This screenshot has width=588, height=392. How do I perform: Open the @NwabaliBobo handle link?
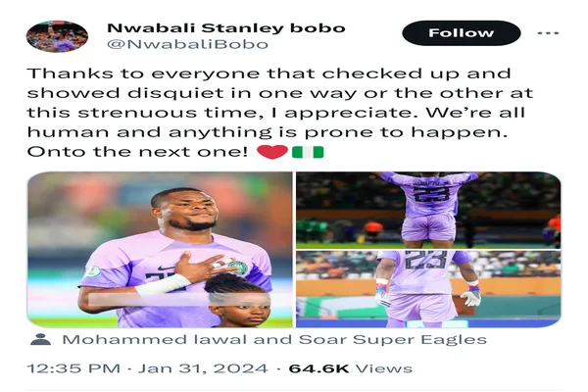click(187, 44)
